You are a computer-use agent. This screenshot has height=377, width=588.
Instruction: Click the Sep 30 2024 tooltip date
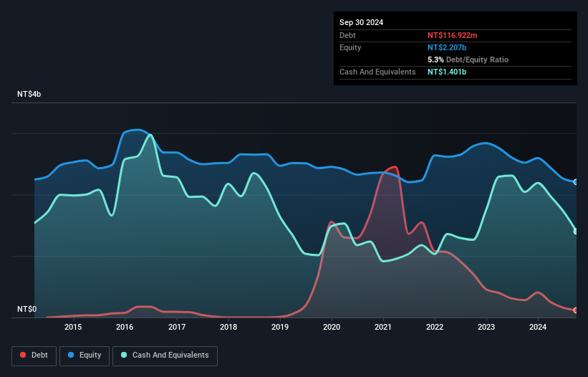coord(361,22)
